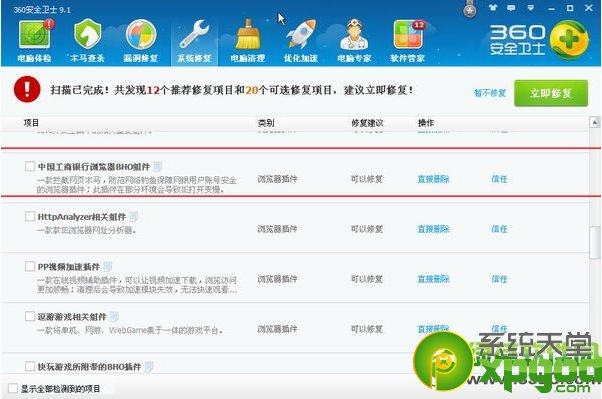The width and height of the screenshot is (602, 399).
Task: Click 直接删除 for HttpAnalyzer相关组件
Action: coord(433,229)
